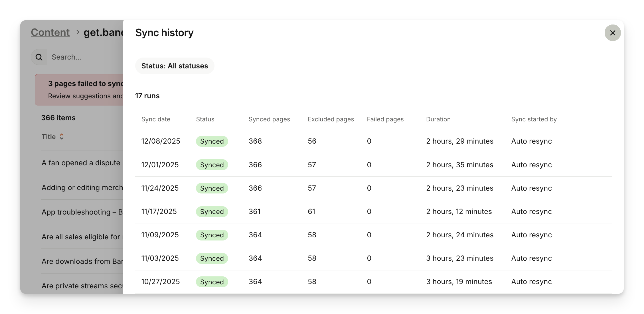Click Synced badge for 12/01/2025 run

pos(212,165)
